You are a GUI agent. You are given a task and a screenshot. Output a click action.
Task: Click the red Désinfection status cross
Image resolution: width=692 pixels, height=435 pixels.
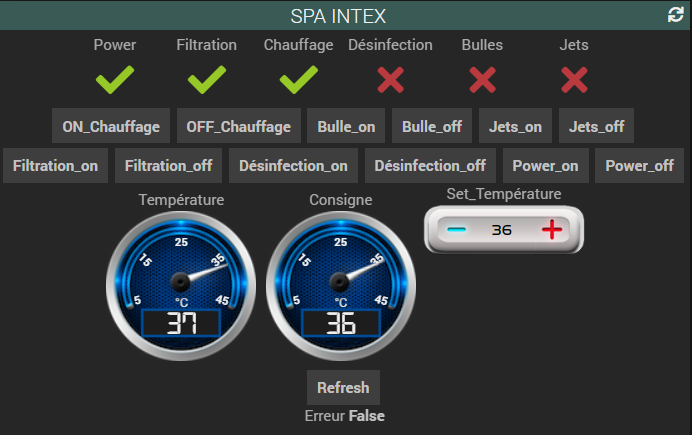coord(391,80)
